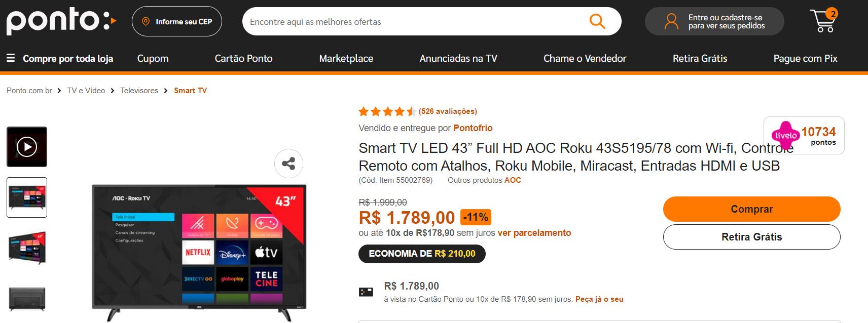868x323 pixels.
Task: Open the hamburger menu Compre por toda loja
Action: click(60, 58)
